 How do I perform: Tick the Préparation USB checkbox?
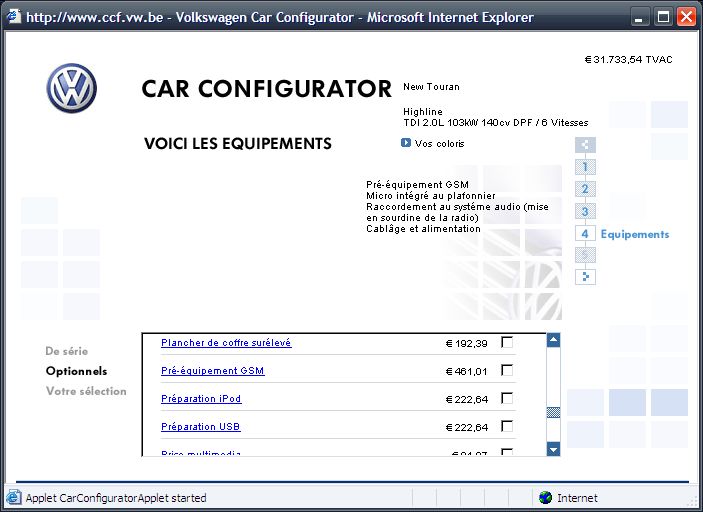(x=507, y=426)
